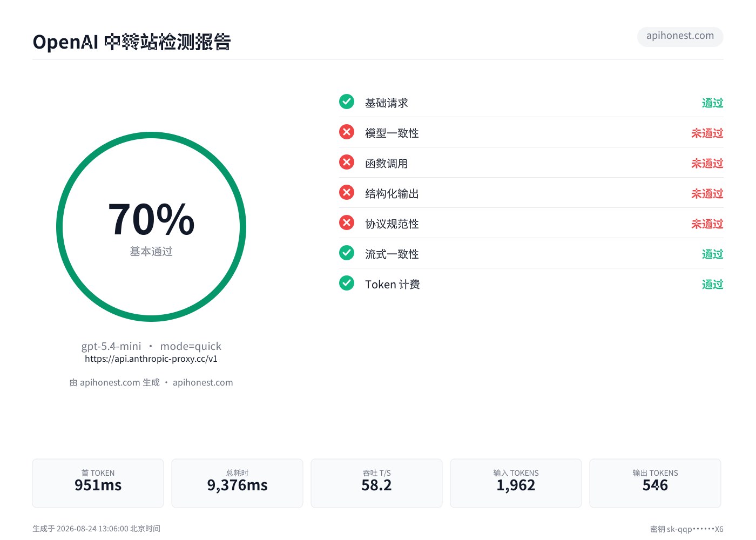Click the 未通过 status for 函数调用
The width and height of the screenshot is (756, 540).
pos(707,163)
